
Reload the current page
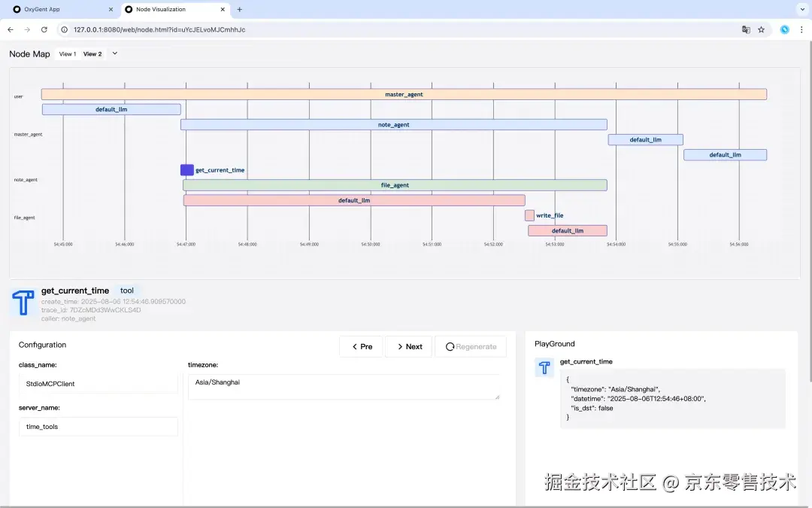click(44, 29)
